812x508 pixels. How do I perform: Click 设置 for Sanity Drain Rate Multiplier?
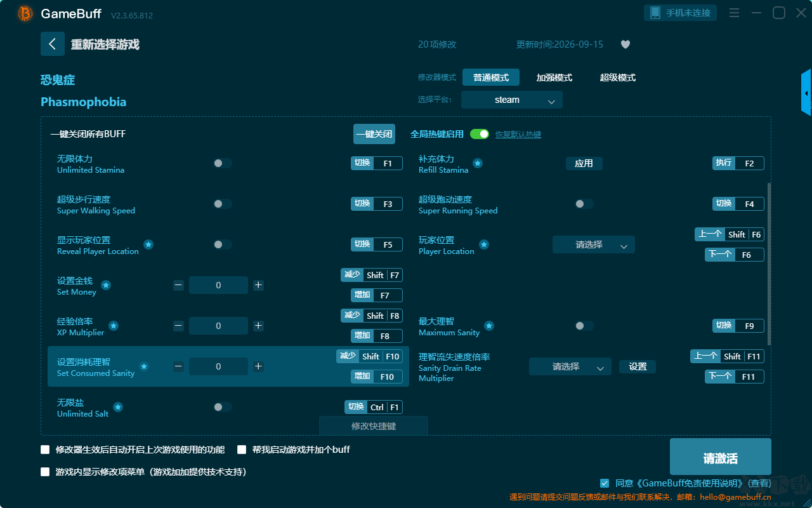tap(638, 366)
